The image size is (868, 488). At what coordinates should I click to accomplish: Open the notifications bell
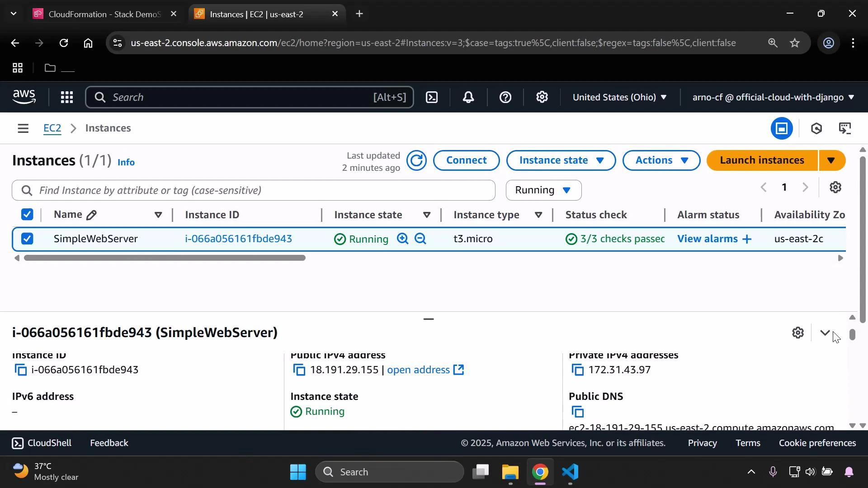(x=468, y=97)
